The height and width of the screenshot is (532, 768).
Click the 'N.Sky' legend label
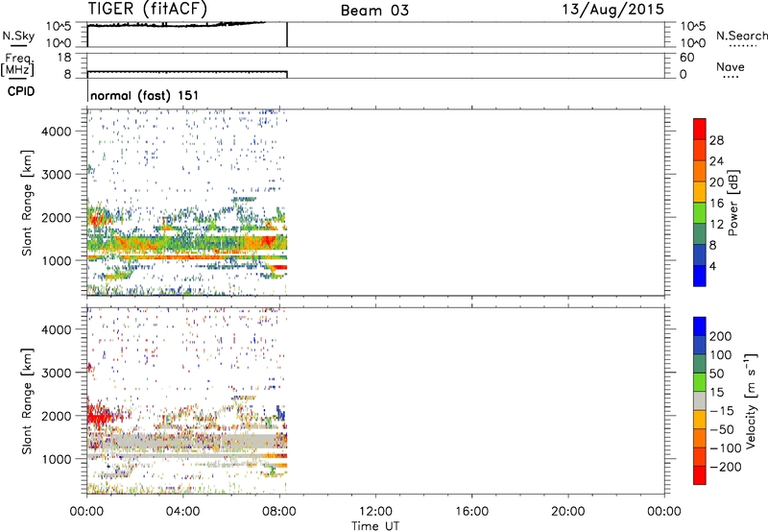(18, 36)
